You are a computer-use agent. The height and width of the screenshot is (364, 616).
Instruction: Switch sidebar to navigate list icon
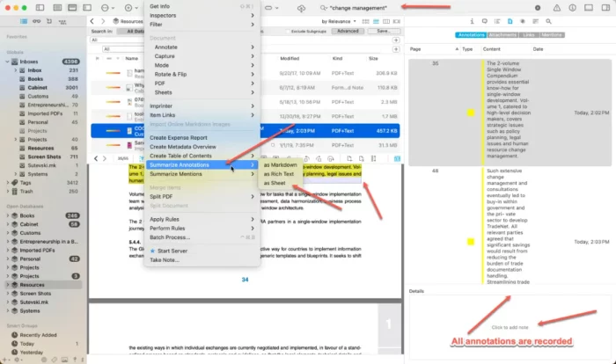(24, 21)
